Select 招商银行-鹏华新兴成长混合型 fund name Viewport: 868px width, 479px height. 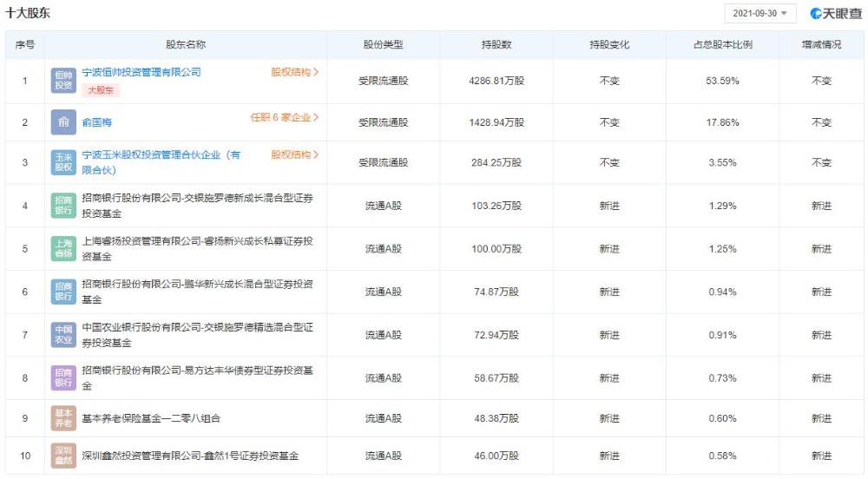pyautogui.click(x=198, y=292)
